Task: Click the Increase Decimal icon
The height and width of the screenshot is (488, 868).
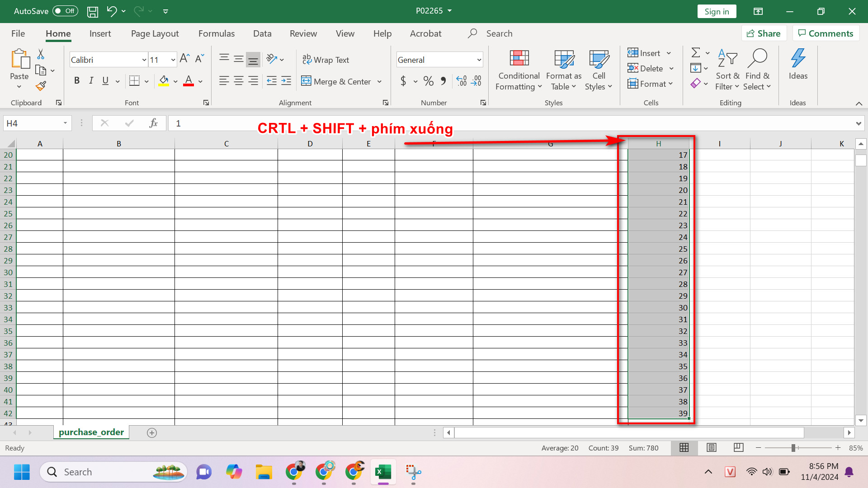Action: 461,81
